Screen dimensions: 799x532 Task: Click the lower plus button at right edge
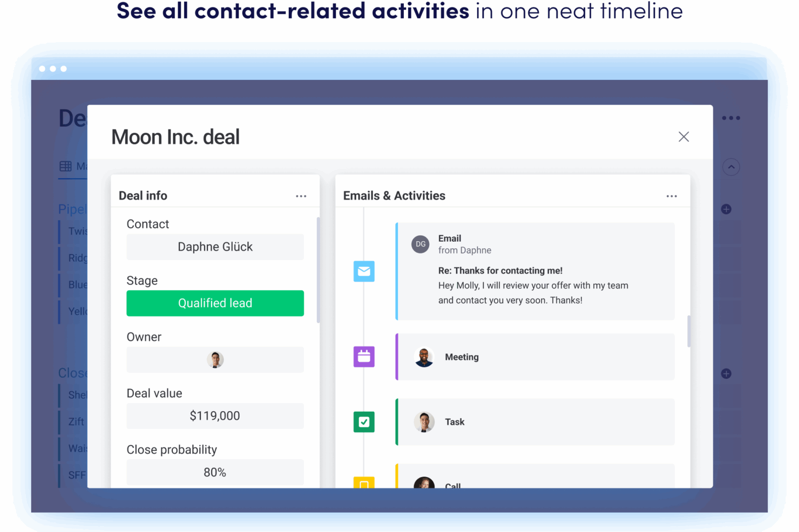[x=726, y=374]
